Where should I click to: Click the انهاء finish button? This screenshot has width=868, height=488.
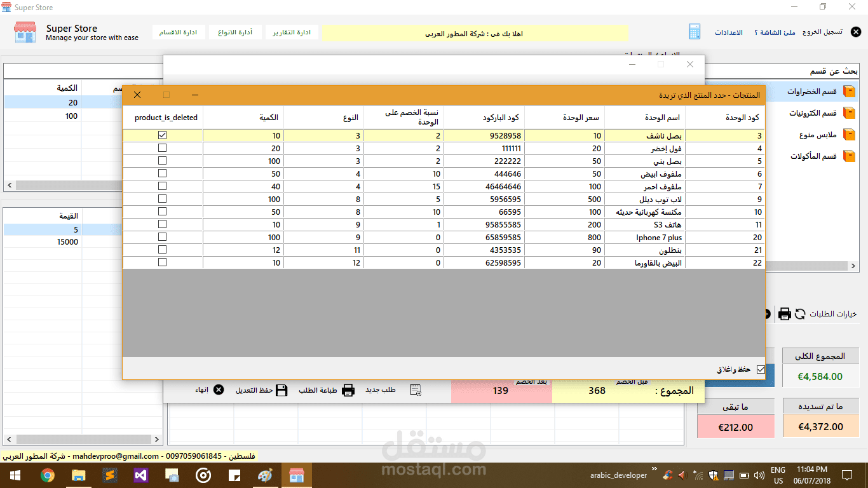[210, 390]
